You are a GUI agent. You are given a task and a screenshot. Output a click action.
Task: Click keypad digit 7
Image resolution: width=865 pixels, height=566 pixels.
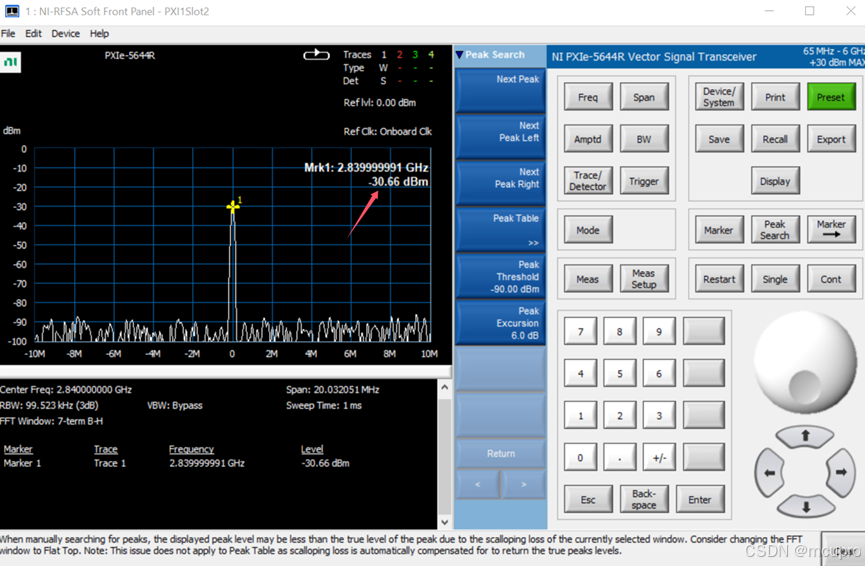point(580,331)
